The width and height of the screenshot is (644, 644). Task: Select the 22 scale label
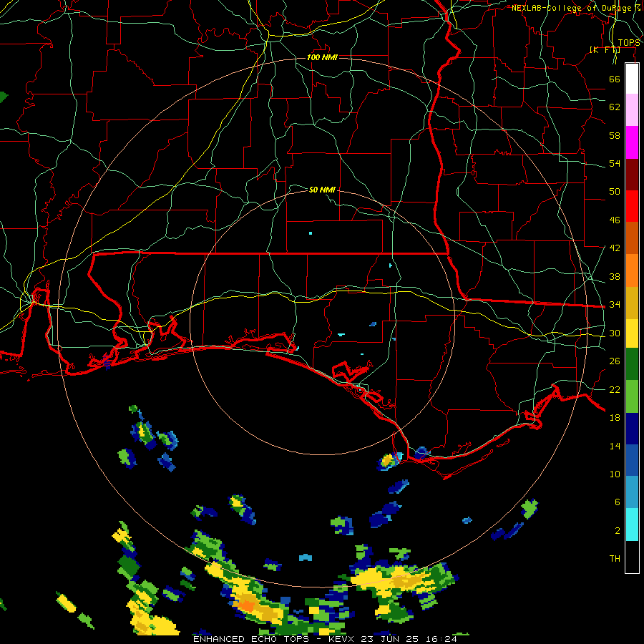tap(615, 389)
